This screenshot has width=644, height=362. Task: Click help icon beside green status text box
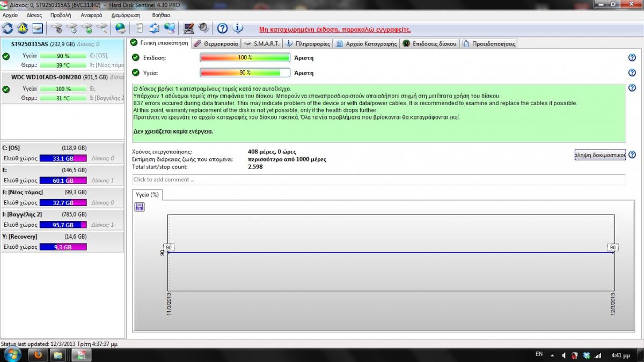coord(632,88)
